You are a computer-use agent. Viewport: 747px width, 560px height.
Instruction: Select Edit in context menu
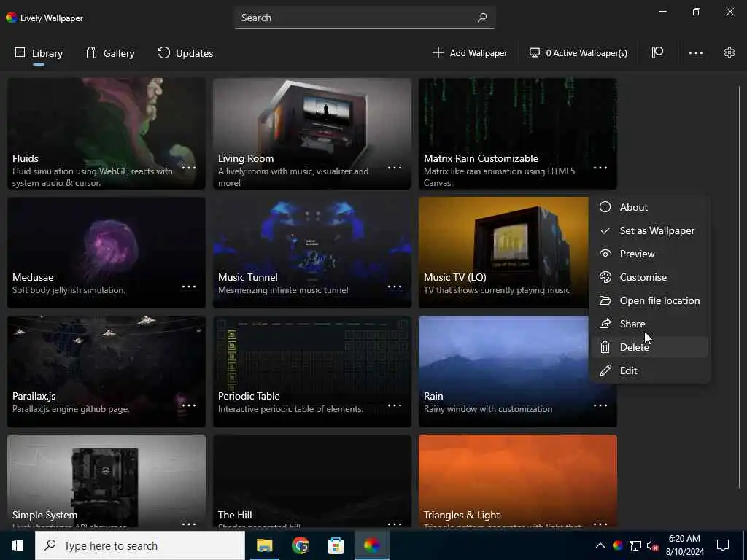(650, 370)
